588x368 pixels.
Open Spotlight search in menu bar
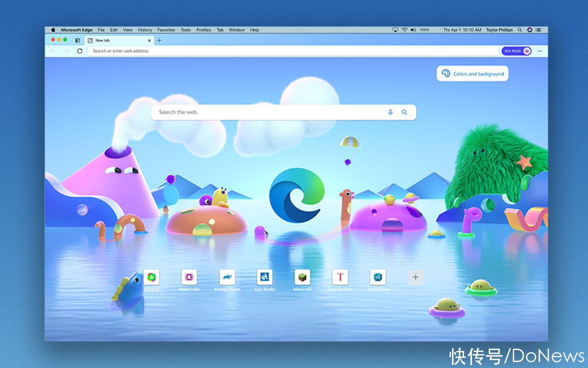pos(520,30)
